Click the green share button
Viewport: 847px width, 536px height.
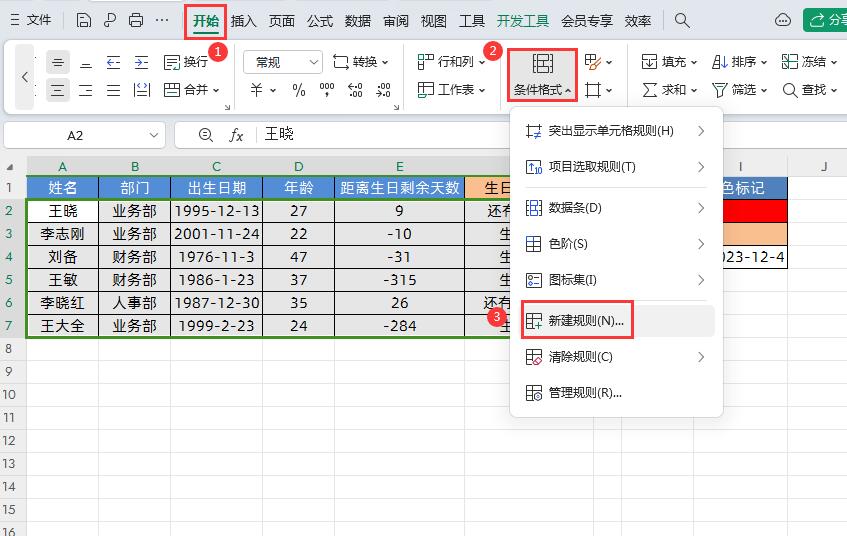(825, 20)
